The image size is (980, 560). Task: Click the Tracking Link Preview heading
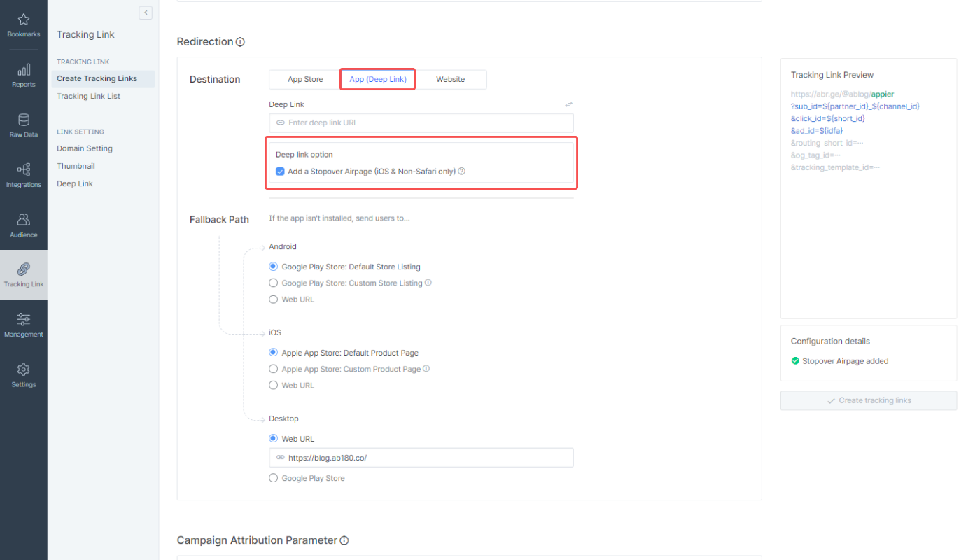[832, 75]
